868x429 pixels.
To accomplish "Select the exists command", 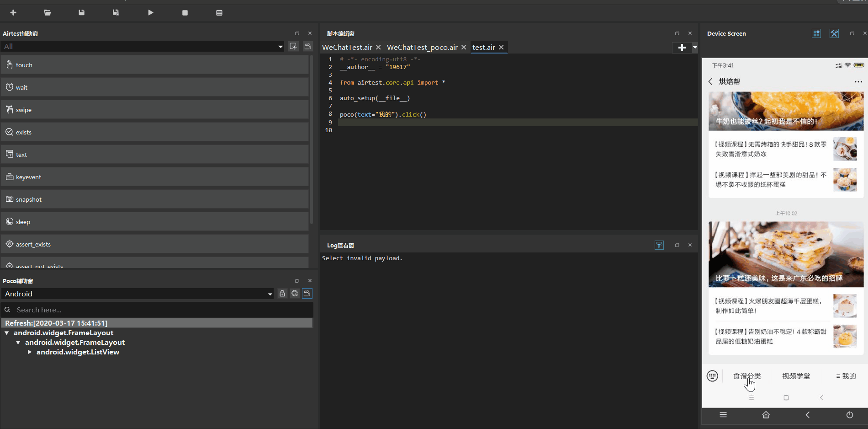I will pos(154,132).
